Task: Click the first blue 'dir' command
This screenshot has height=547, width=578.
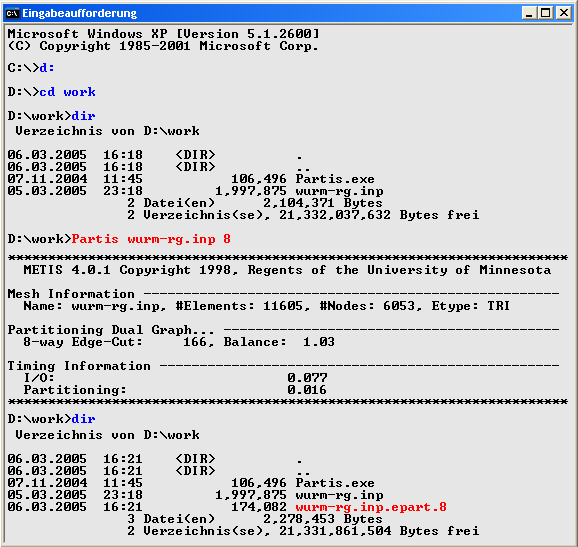Action: pos(83,116)
